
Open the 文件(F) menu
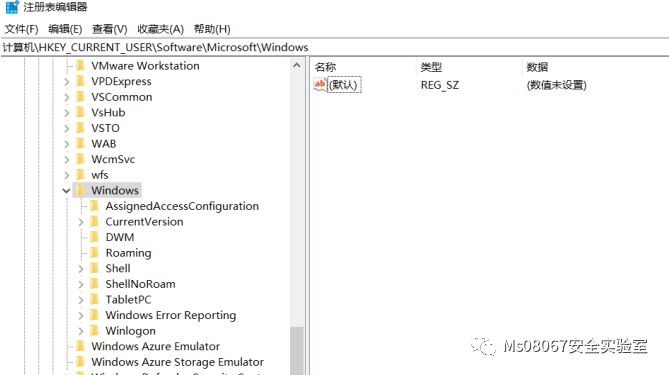tap(21, 29)
